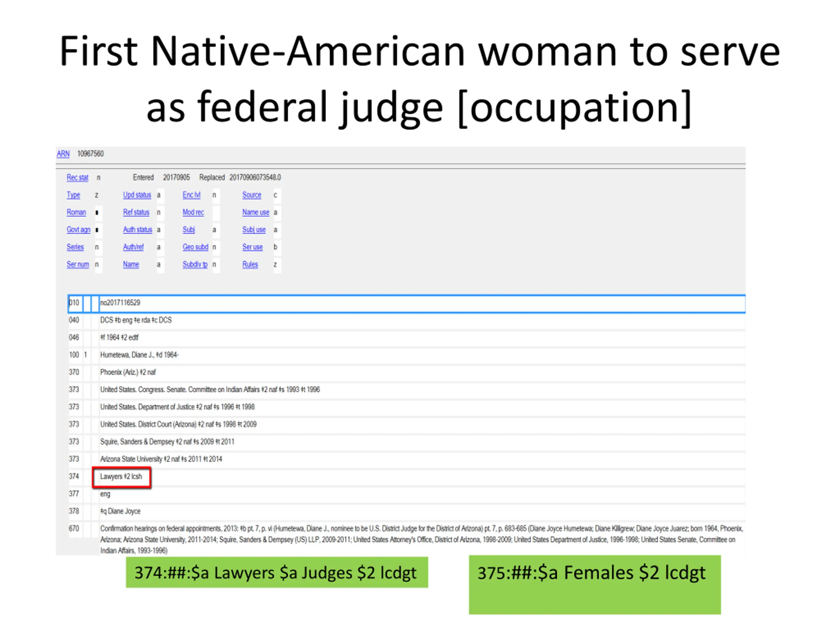Open the ARN link
The height and width of the screenshot is (630, 840).
click(x=63, y=154)
